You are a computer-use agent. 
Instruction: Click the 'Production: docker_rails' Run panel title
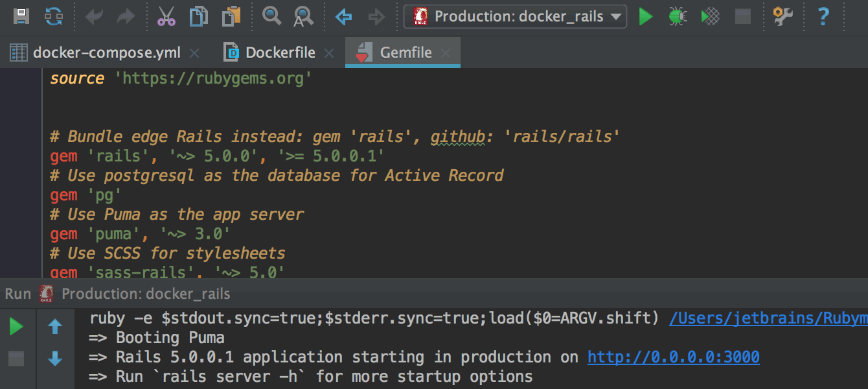[146, 294]
